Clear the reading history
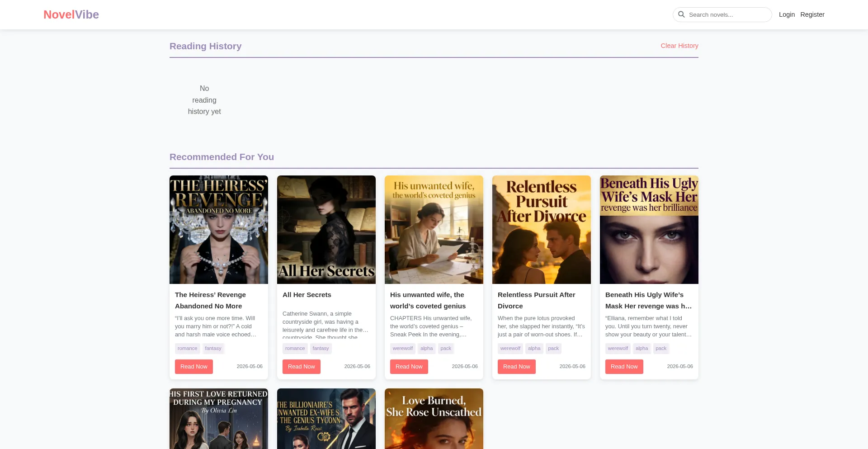Screen dimensions: 868x449 [x=679, y=46]
